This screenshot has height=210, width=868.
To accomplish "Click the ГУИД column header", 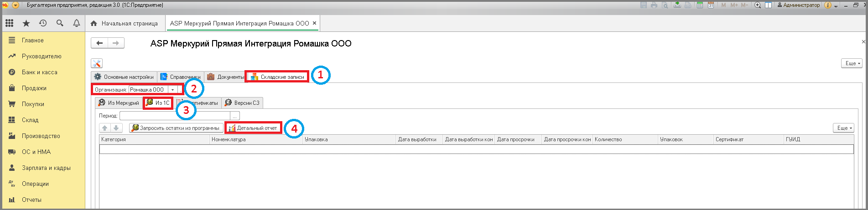I will 819,139.
